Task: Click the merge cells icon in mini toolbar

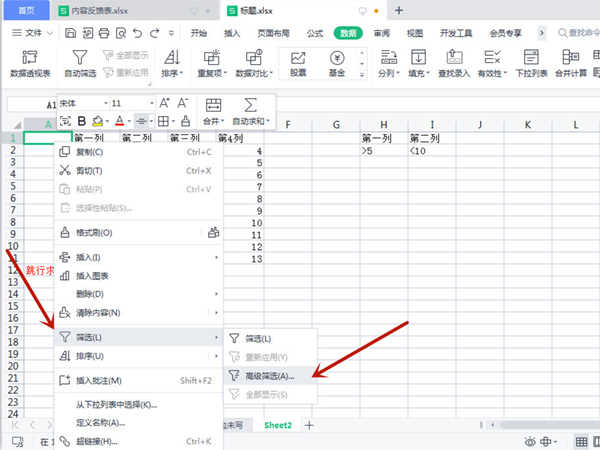Action: pyautogui.click(x=212, y=104)
